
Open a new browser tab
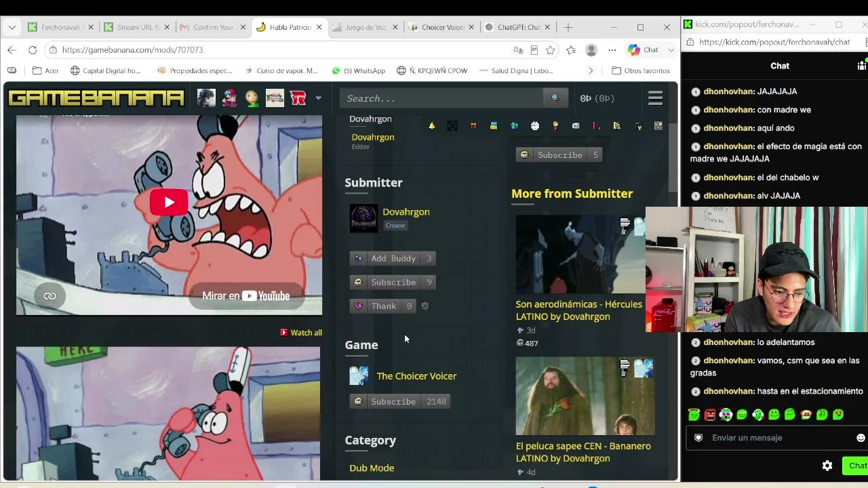click(568, 27)
